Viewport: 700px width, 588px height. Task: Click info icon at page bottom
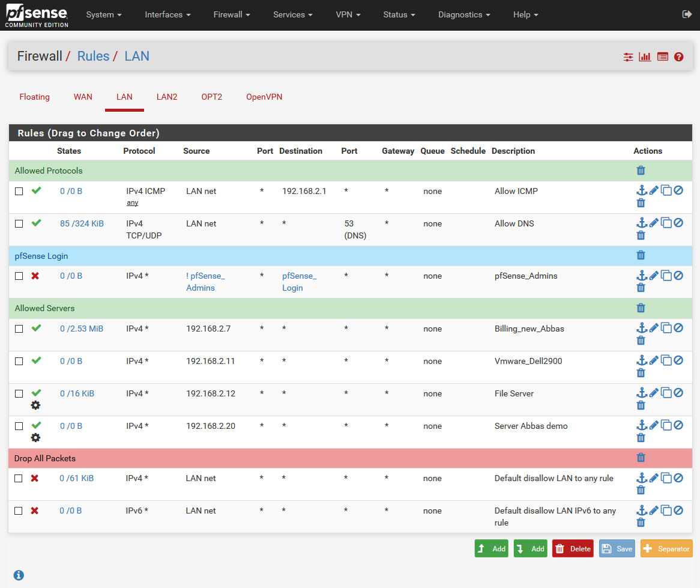pos(18,575)
